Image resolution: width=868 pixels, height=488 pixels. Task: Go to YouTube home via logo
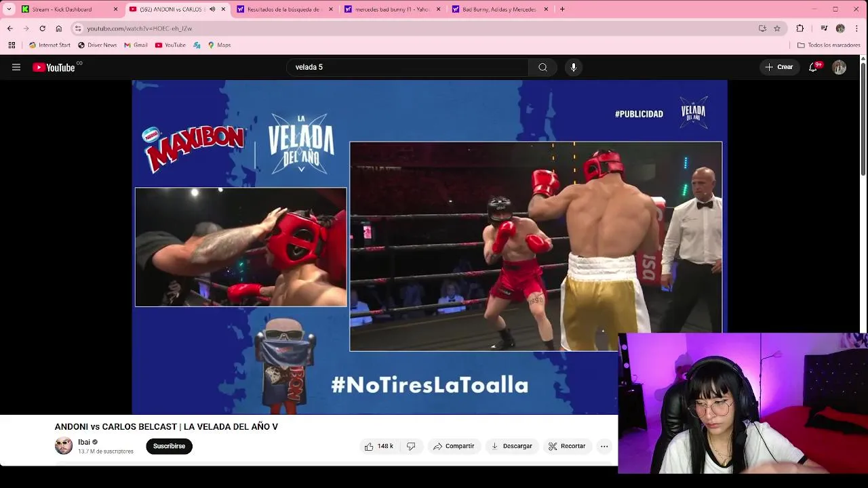coord(54,67)
